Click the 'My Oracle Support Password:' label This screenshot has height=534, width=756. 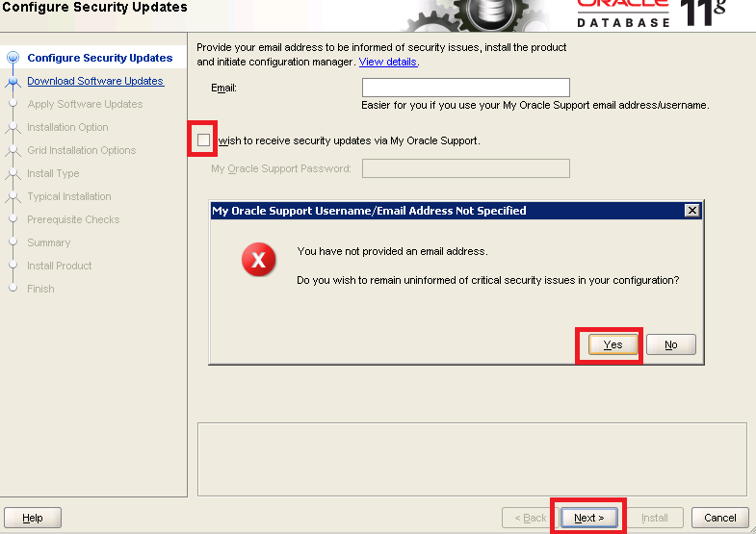coord(281,168)
